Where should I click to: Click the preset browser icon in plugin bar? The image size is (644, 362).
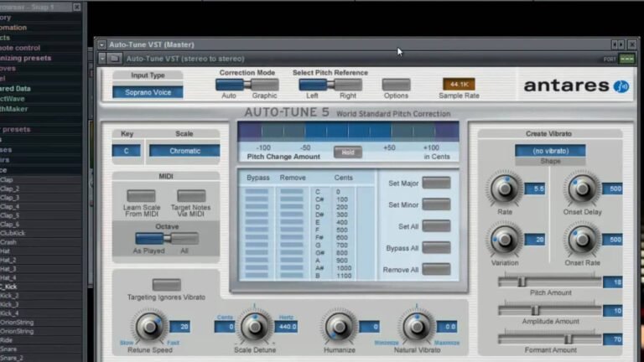click(115, 59)
